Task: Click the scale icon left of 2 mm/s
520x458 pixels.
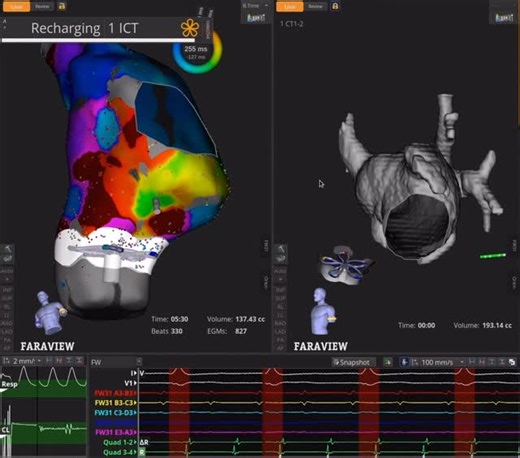Action: (x=7, y=361)
